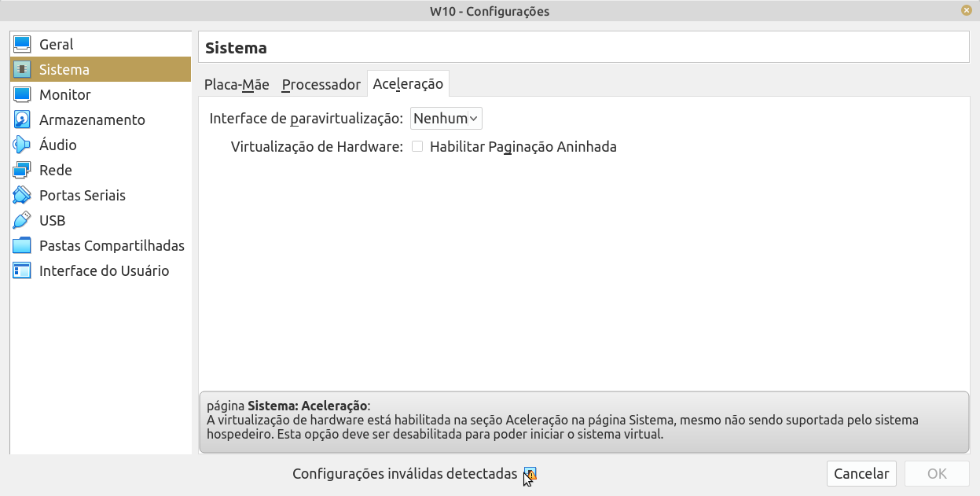The width and height of the screenshot is (980, 496).
Task: Open the Interface do Usuário icon
Action: (x=22, y=271)
